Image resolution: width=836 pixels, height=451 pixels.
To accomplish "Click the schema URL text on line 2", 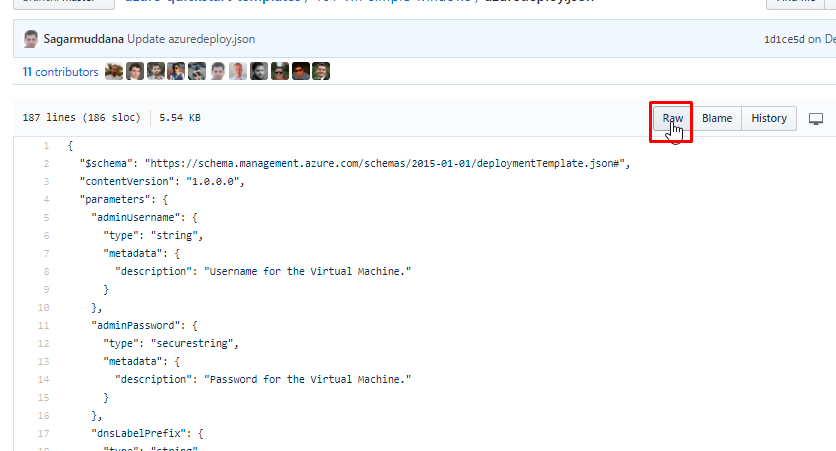I will click(384, 164).
